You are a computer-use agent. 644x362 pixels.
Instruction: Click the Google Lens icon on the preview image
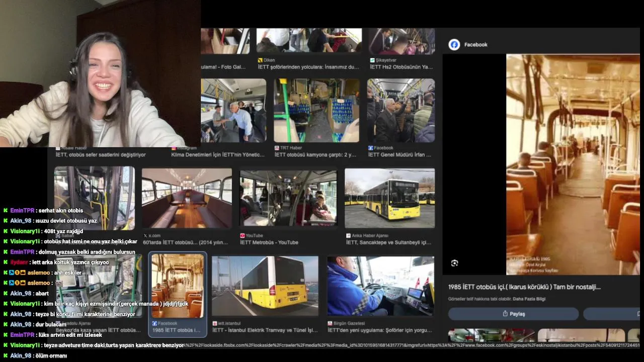pos(454,263)
